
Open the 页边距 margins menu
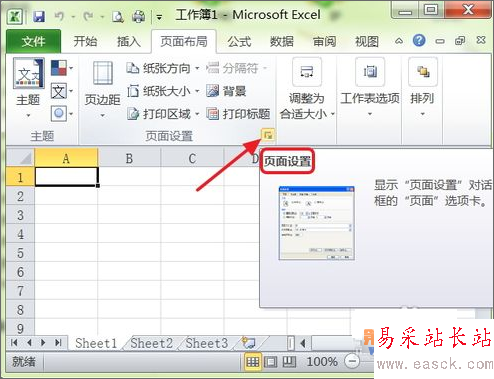(102, 89)
